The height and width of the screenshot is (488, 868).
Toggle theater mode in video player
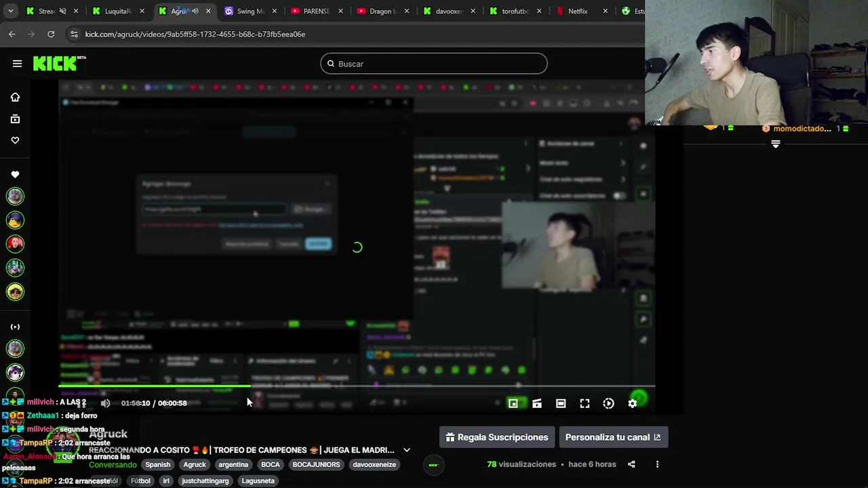click(561, 403)
